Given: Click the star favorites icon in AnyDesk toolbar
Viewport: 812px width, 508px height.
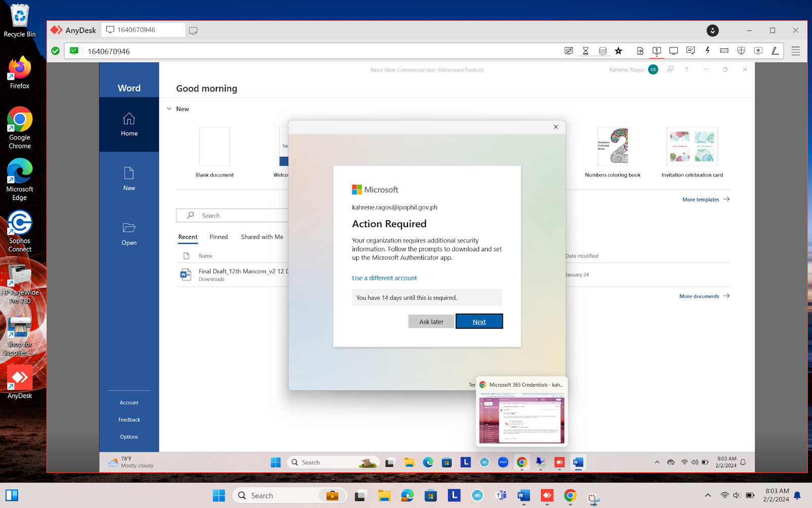Looking at the screenshot, I should (619, 51).
